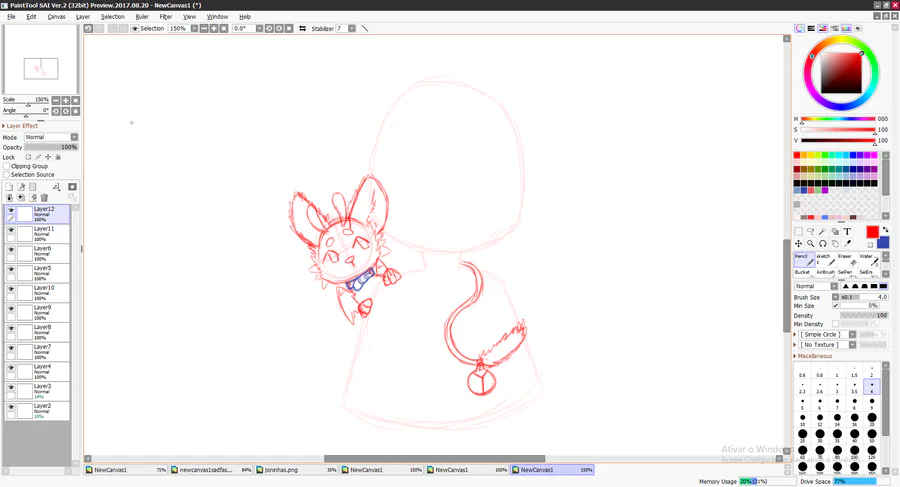
Task: Expand the Miscellaneous section
Action: [x=813, y=356]
